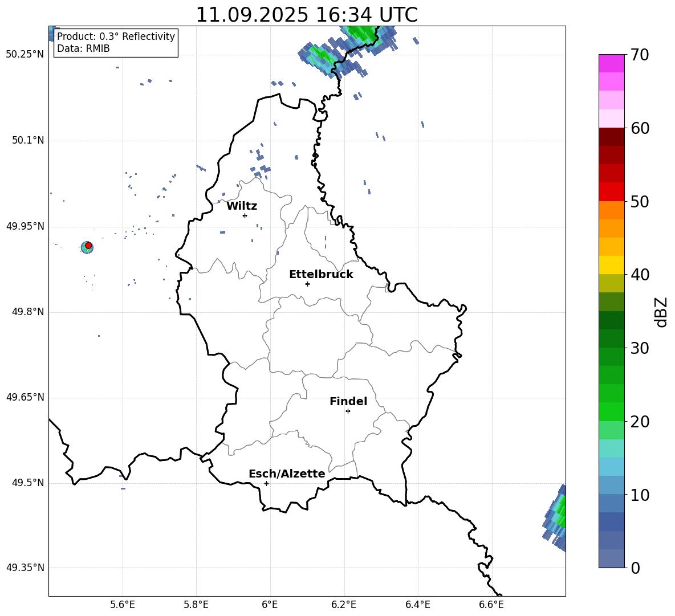This screenshot has height=616, width=675.
Task: Click the 30 colorbar tick label
Action: pos(640,348)
